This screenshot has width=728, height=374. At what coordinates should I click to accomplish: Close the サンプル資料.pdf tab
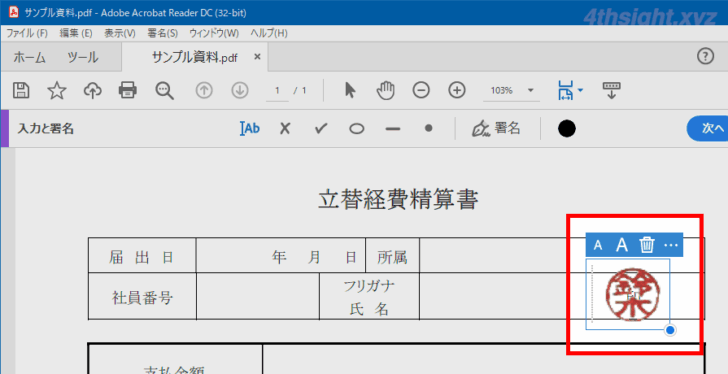[257, 57]
